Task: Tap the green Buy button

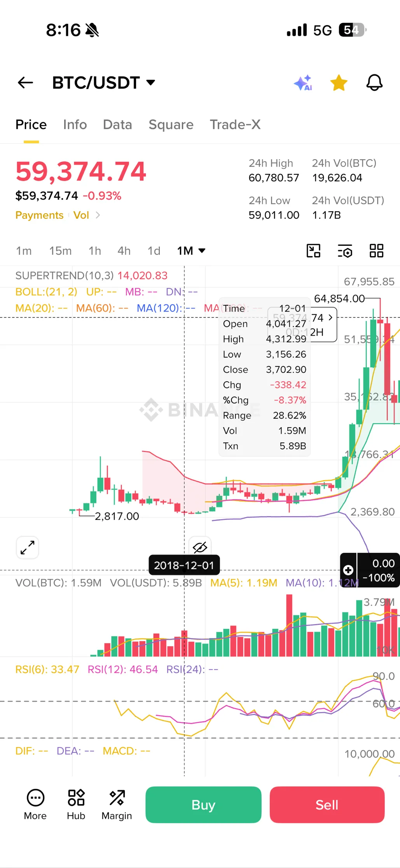Action: coord(203,805)
